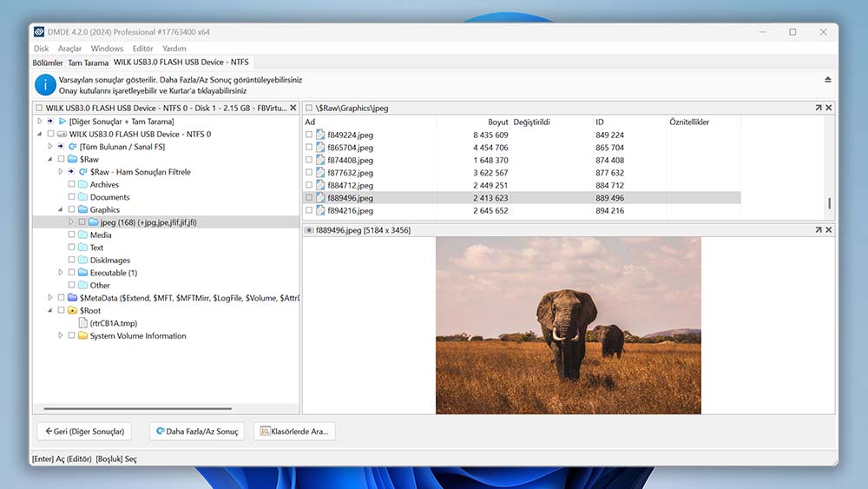Click the f865704.jpeg file icon

pos(320,148)
